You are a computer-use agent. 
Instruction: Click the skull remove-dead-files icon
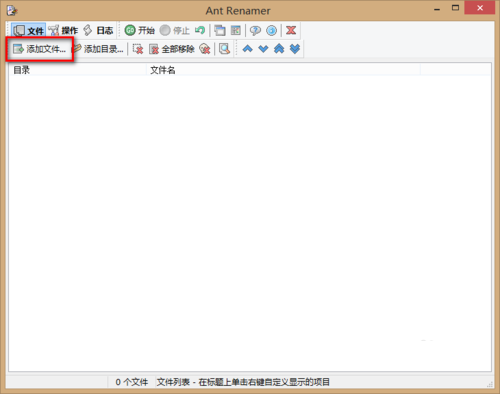pos(205,49)
